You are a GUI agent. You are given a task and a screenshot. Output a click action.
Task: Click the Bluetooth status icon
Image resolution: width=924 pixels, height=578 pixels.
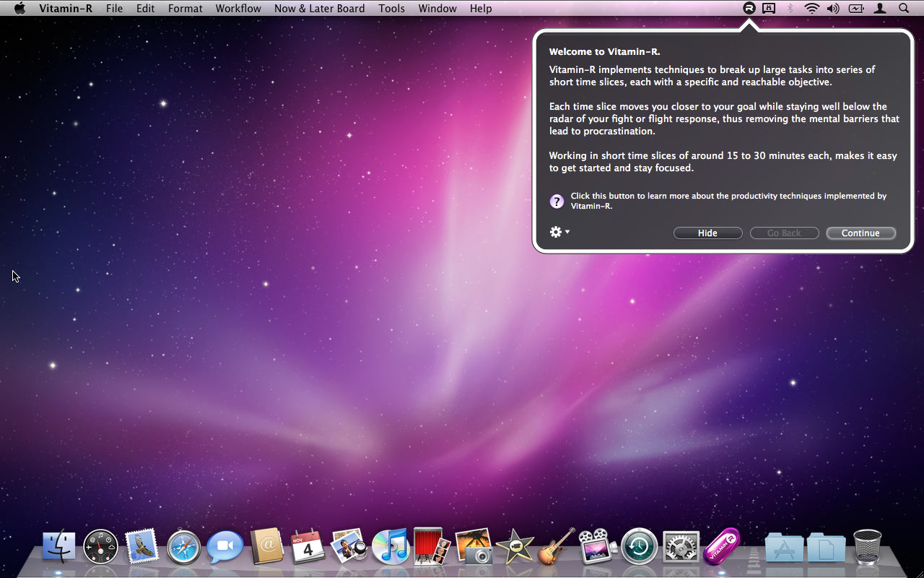[790, 9]
